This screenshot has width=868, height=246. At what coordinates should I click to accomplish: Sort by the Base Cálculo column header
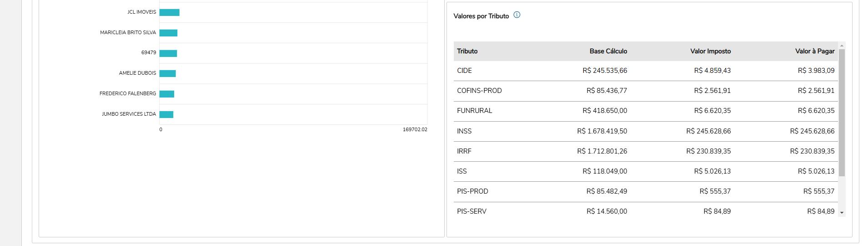(x=608, y=51)
